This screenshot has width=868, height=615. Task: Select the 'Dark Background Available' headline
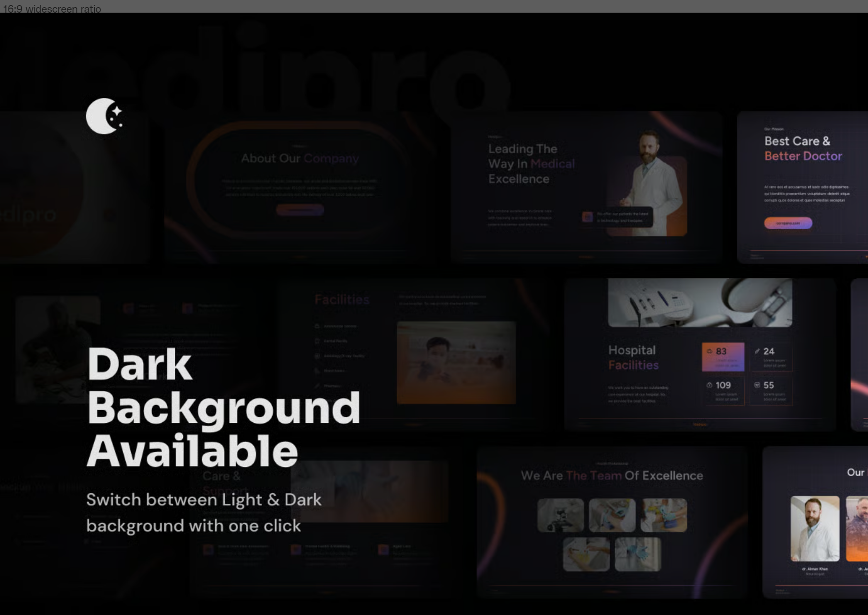(223, 408)
